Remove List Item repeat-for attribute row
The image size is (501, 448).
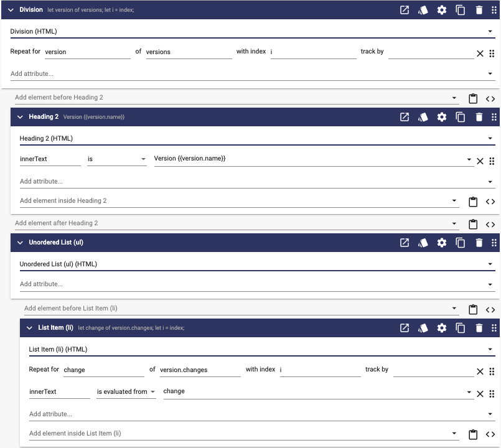[480, 371]
